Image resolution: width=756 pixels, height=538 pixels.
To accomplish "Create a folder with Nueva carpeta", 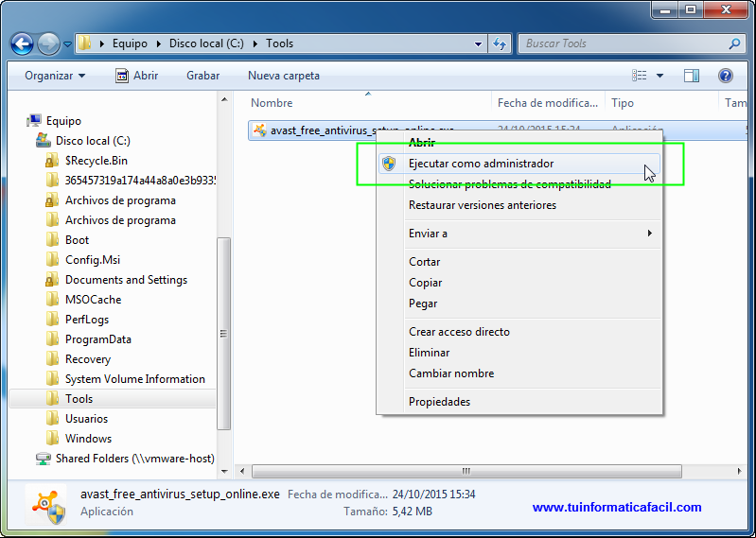I will (x=284, y=76).
